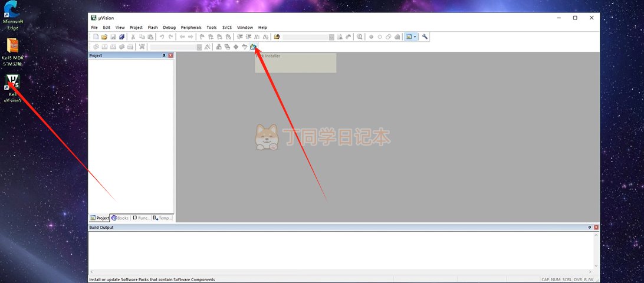Open the Window menu
The width and height of the screenshot is (644, 283).
(245, 28)
